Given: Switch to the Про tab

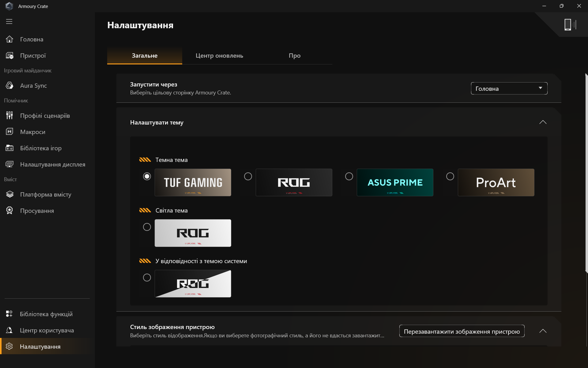Looking at the screenshot, I should click(x=294, y=56).
